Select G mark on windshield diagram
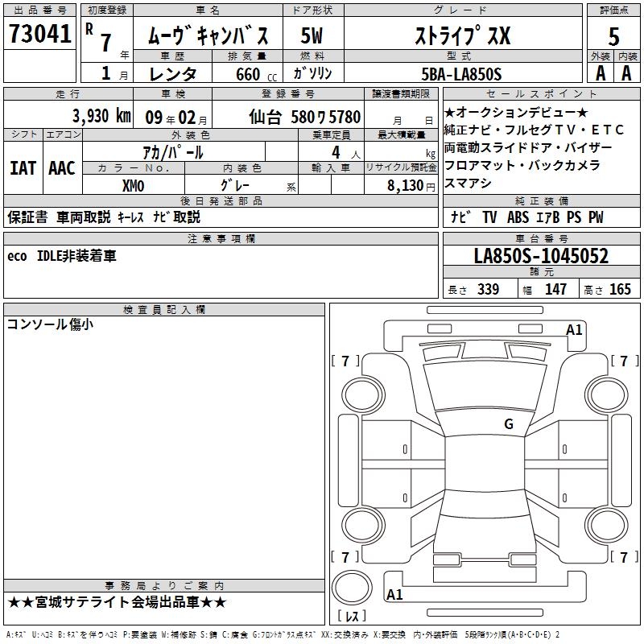The image size is (644, 644). click(x=509, y=424)
